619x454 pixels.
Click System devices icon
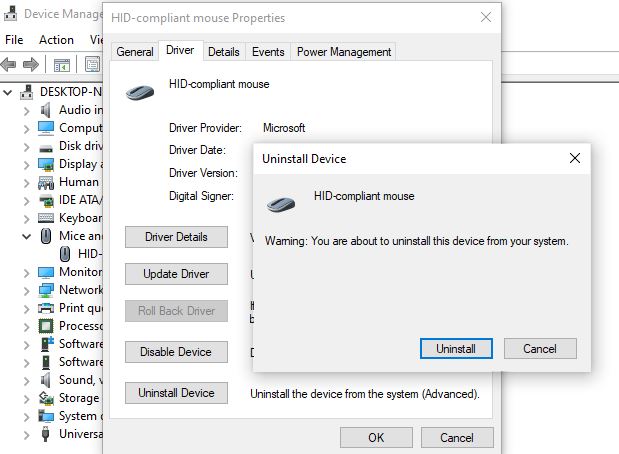[46, 416]
